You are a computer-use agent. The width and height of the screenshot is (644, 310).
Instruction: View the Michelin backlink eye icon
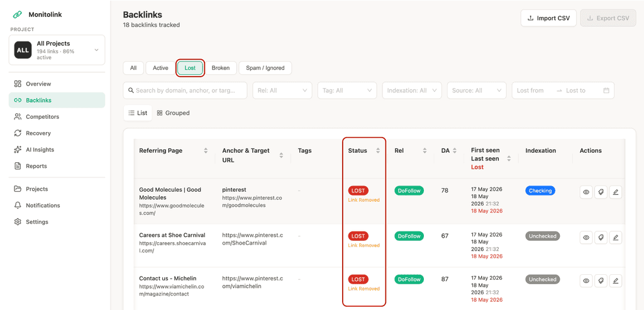(586, 281)
